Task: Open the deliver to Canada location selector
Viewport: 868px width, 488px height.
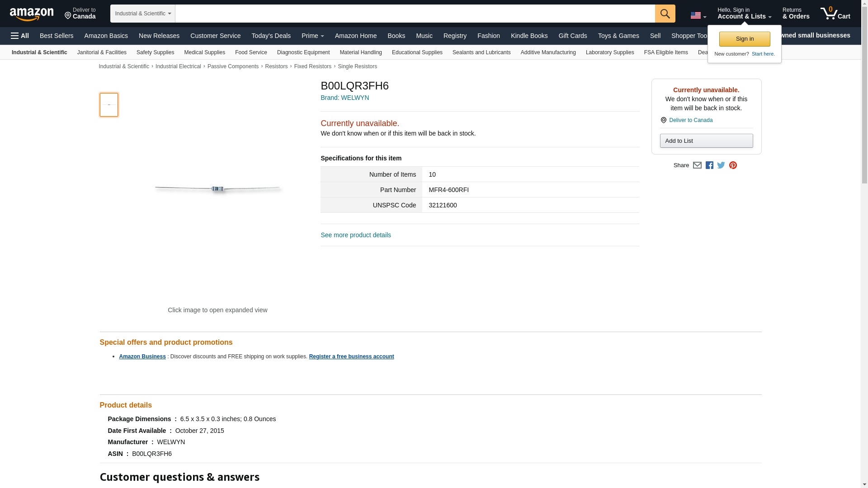Action: [x=80, y=14]
